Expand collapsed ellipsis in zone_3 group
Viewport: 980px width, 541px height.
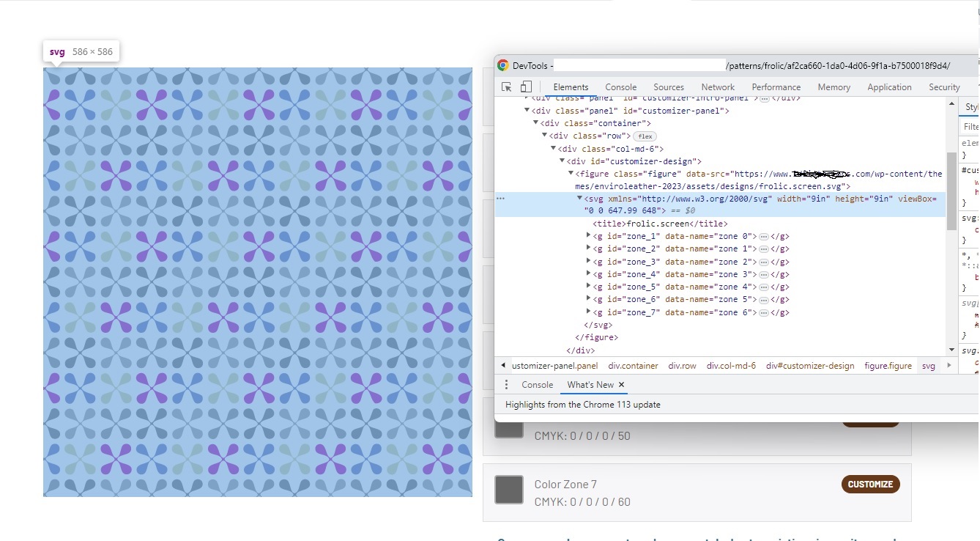click(763, 262)
